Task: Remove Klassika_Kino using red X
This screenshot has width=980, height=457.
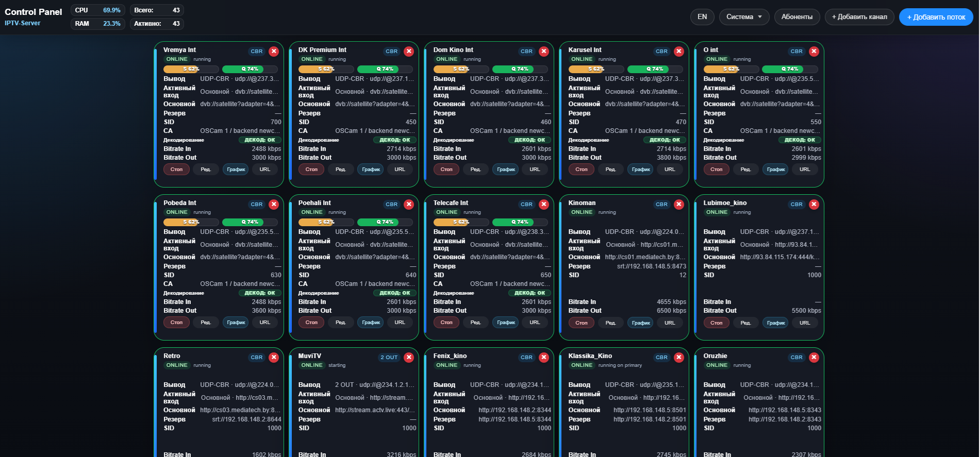Action: pos(679,358)
